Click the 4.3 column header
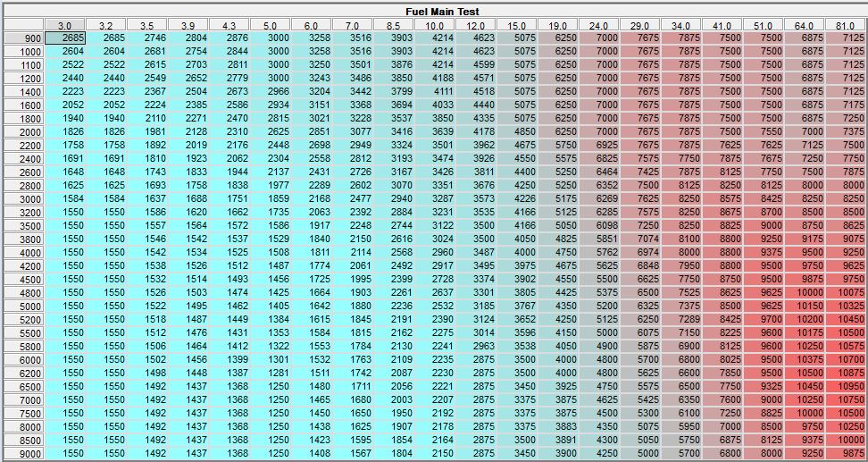 (x=230, y=25)
